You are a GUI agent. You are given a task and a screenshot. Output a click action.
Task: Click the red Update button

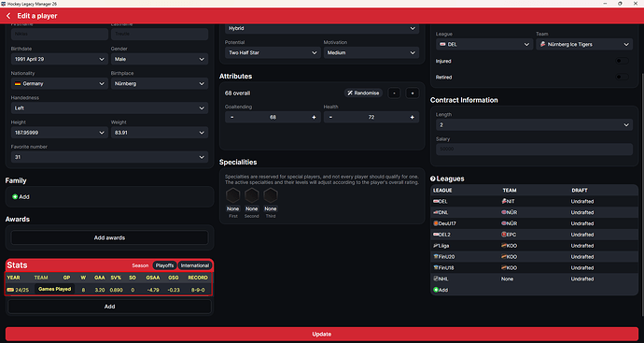(x=322, y=334)
